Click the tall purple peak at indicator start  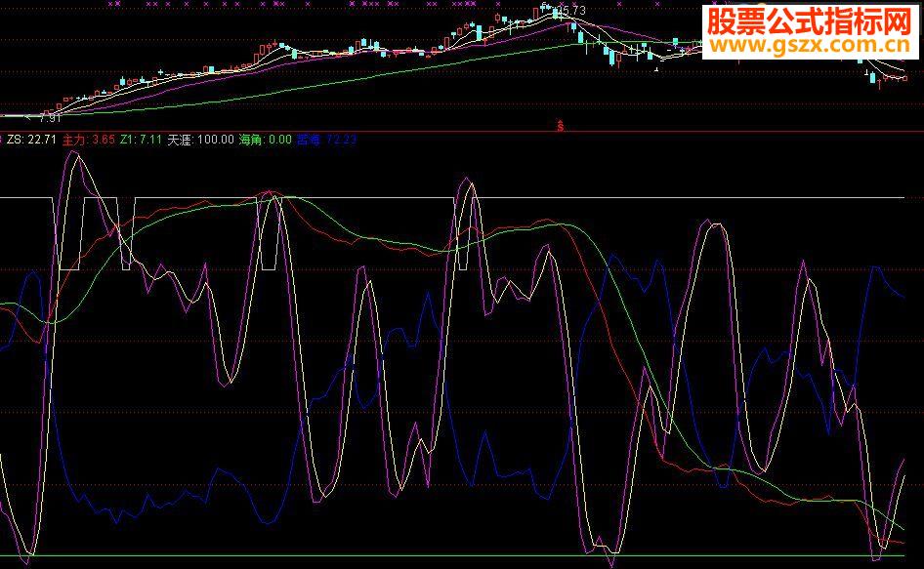click(73, 155)
